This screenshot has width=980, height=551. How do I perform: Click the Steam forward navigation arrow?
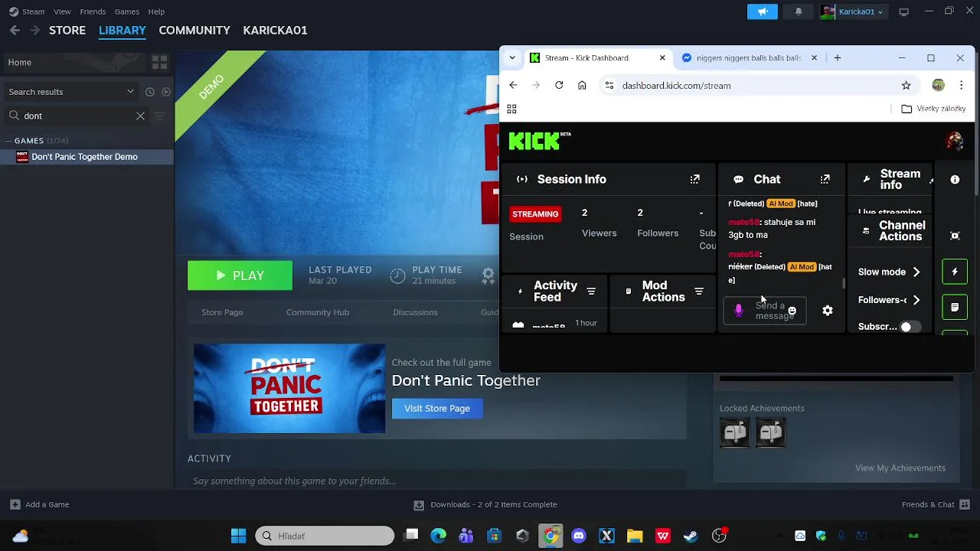(x=34, y=31)
